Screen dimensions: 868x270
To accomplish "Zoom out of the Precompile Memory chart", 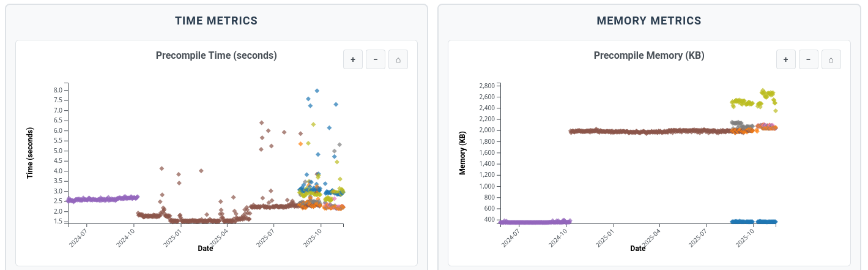I will (x=808, y=59).
